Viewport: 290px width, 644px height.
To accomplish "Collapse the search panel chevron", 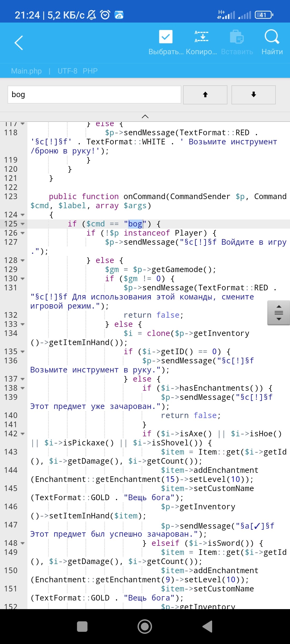I will (145, 116).
